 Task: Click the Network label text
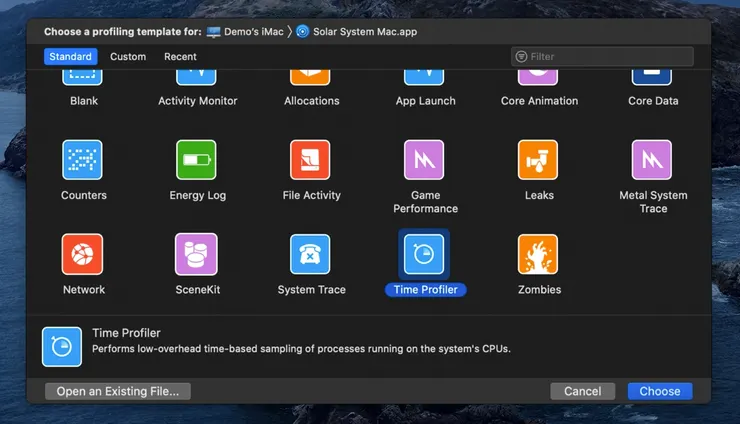coord(84,290)
